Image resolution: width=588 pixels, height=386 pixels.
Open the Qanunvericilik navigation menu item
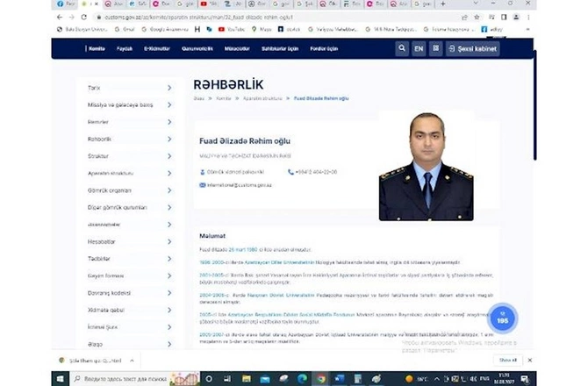click(197, 48)
